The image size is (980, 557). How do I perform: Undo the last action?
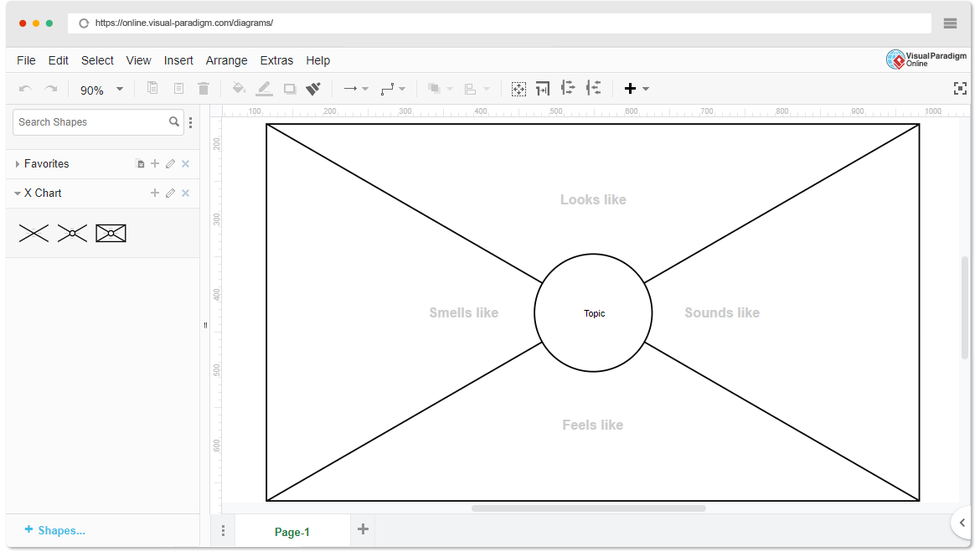[x=26, y=89]
